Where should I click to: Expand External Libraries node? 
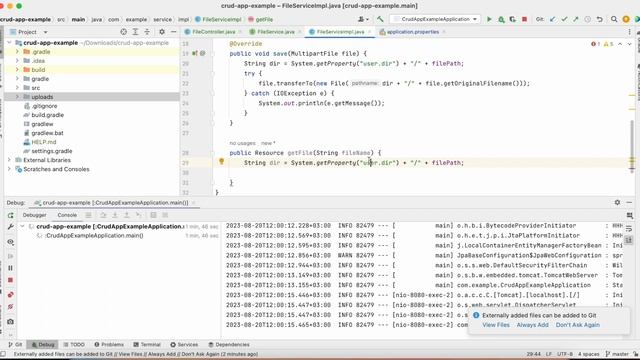(9, 160)
